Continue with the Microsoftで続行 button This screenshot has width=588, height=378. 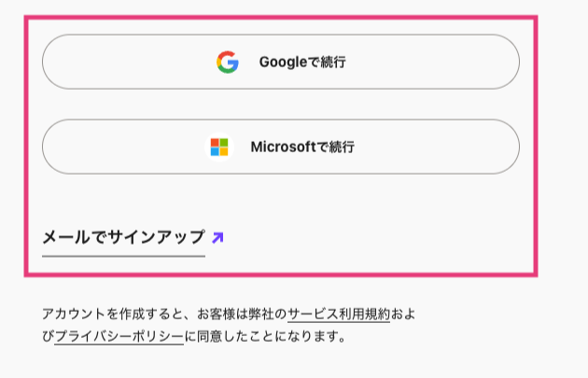(x=281, y=147)
